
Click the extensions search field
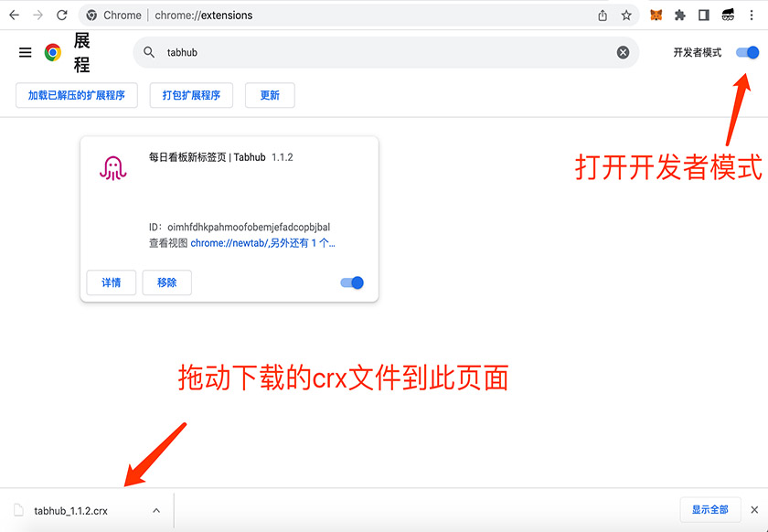(x=384, y=53)
